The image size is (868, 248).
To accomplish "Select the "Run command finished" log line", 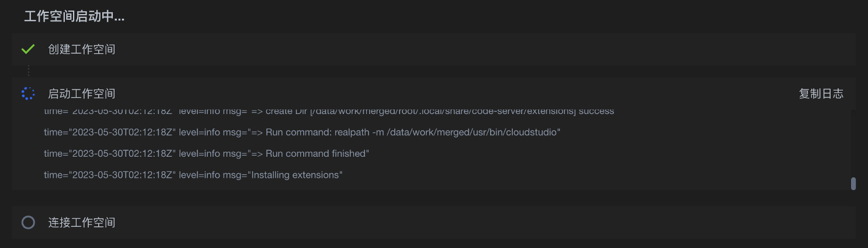I will [x=207, y=154].
